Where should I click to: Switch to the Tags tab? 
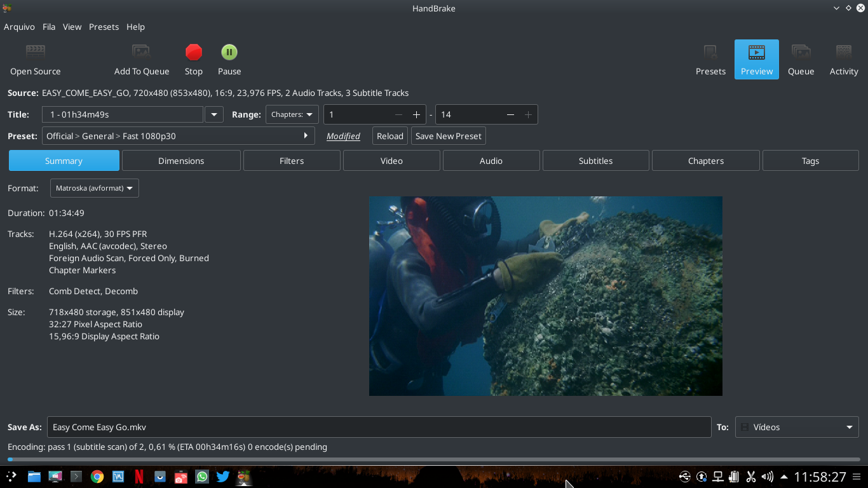point(810,161)
